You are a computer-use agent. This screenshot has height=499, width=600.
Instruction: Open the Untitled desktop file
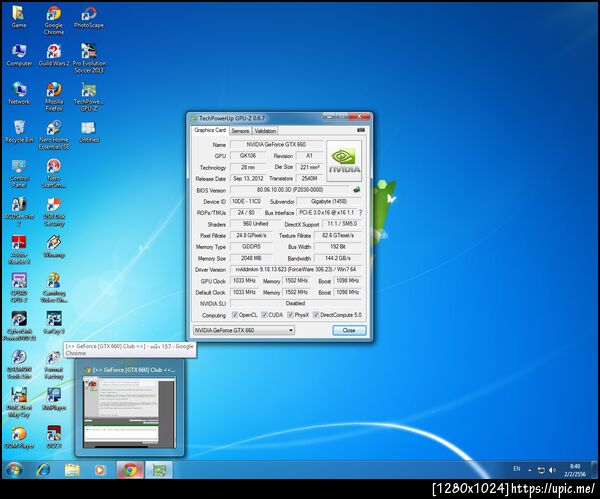89,131
